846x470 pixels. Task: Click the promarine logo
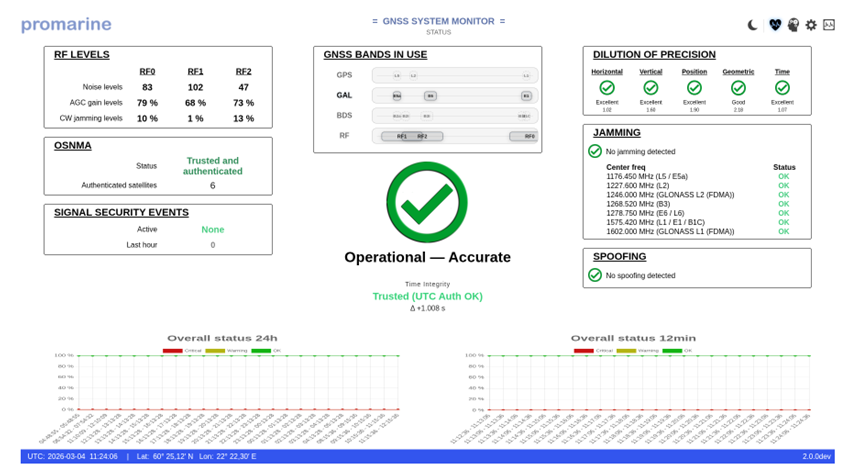pos(66,24)
